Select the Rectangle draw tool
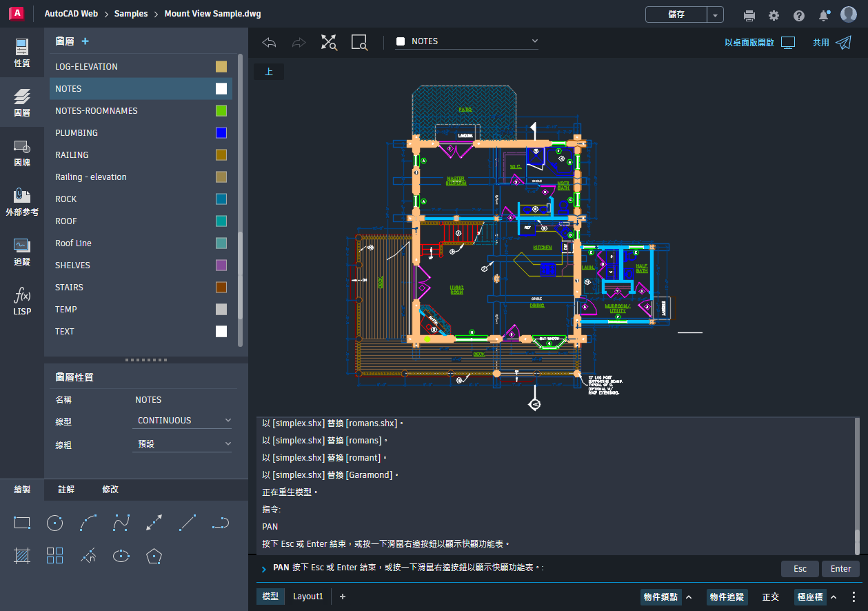Screen dimensions: 868x611 [22, 523]
